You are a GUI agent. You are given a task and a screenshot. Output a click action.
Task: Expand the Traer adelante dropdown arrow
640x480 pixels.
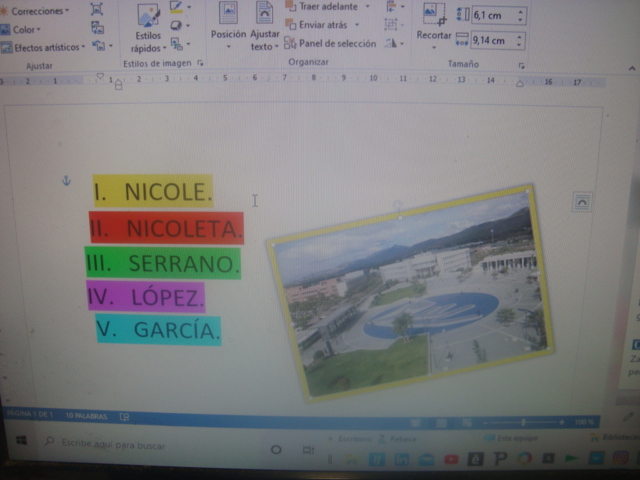(x=367, y=7)
